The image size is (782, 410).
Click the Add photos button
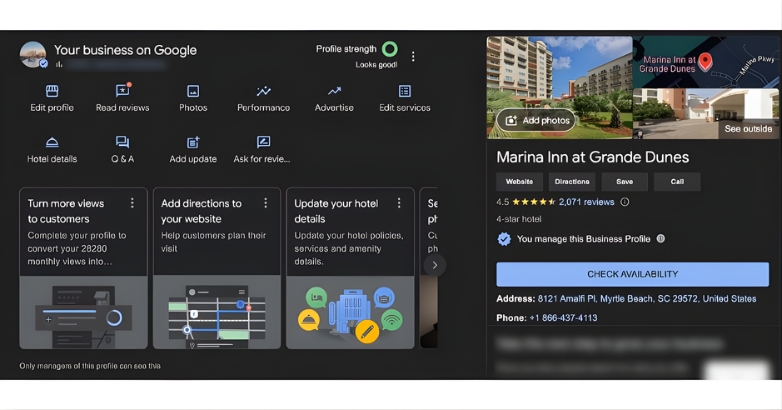point(536,120)
